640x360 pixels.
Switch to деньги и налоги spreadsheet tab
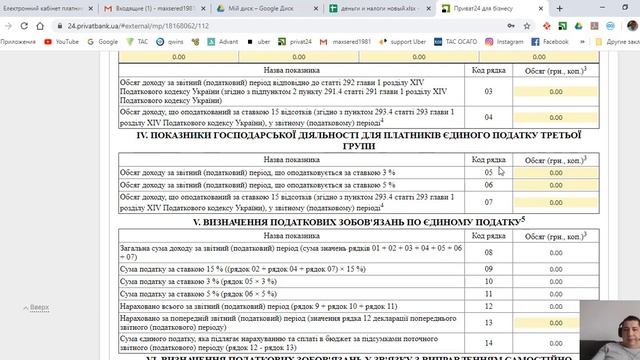(380, 8)
